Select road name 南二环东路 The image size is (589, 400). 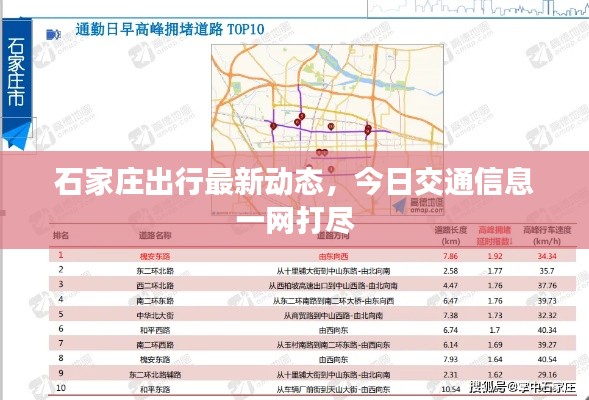coord(155,301)
